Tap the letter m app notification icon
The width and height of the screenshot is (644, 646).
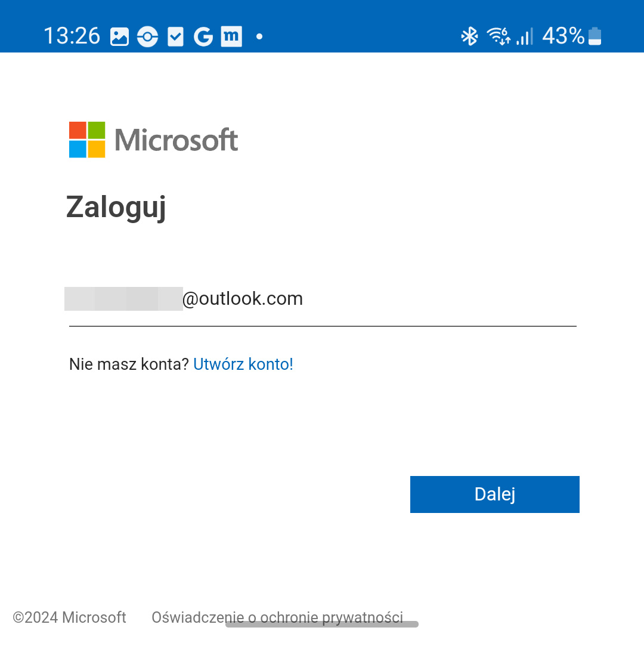tap(231, 36)
